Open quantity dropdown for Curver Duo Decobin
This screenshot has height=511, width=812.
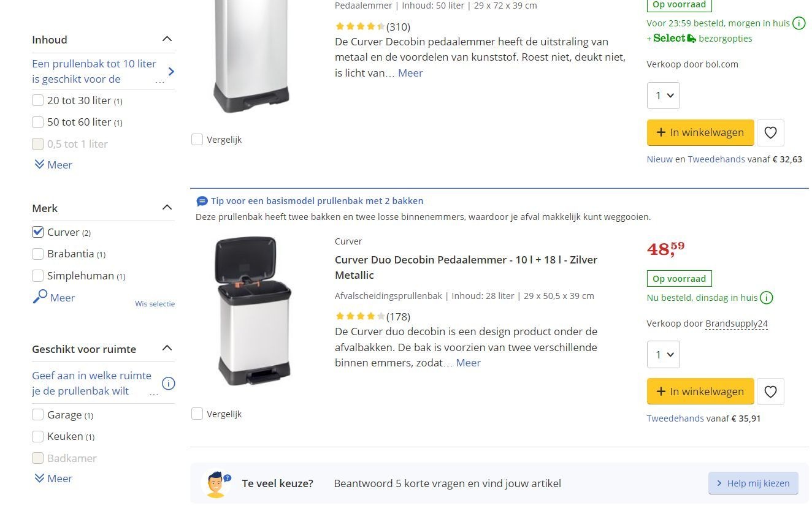(x=663, y=355)
